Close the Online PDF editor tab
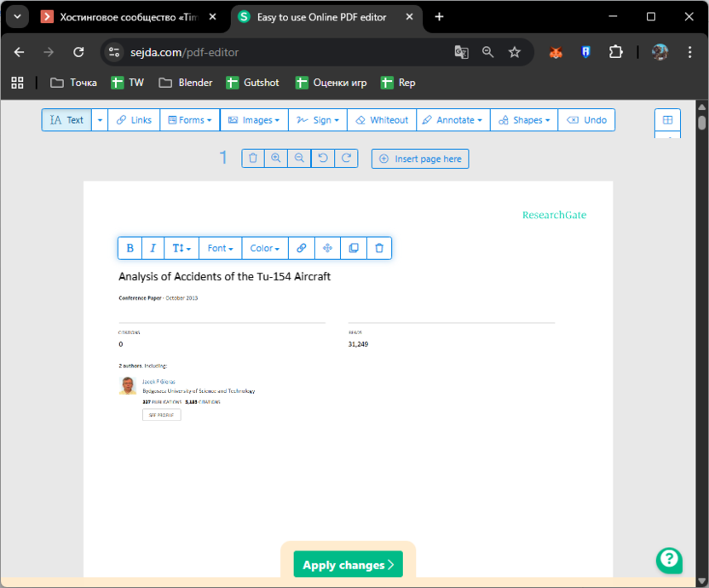 (409, 17)
